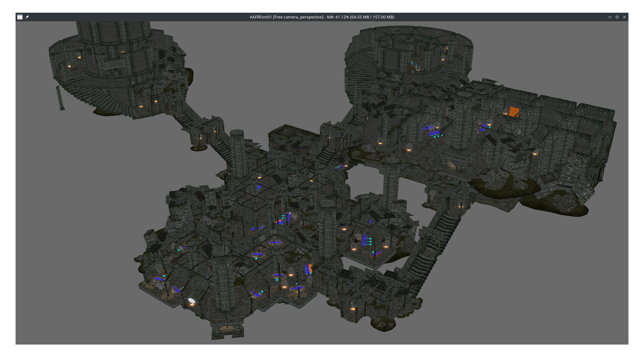Maximize window using the diamond button

(x=617, y=17)
